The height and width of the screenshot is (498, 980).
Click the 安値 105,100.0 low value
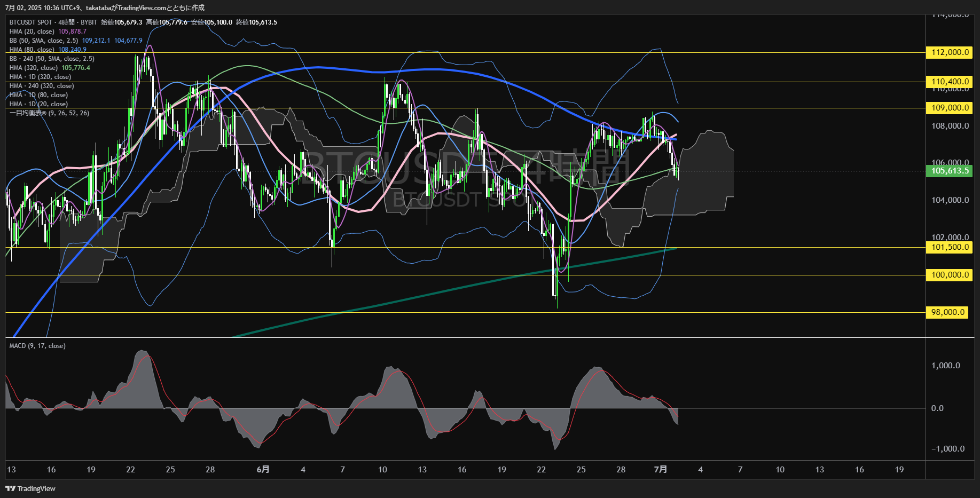coord(211,22)
